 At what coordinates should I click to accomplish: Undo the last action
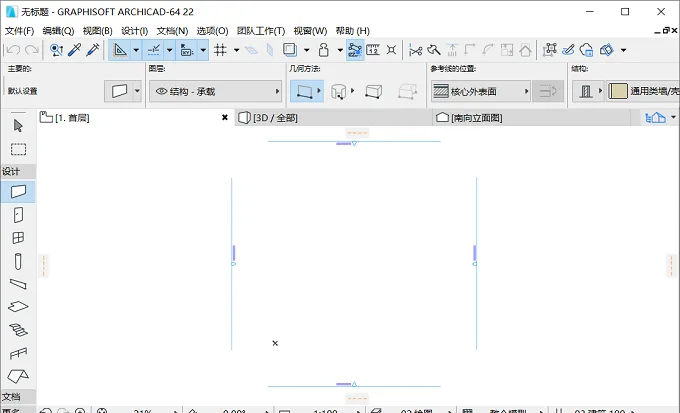pos(13,50)
